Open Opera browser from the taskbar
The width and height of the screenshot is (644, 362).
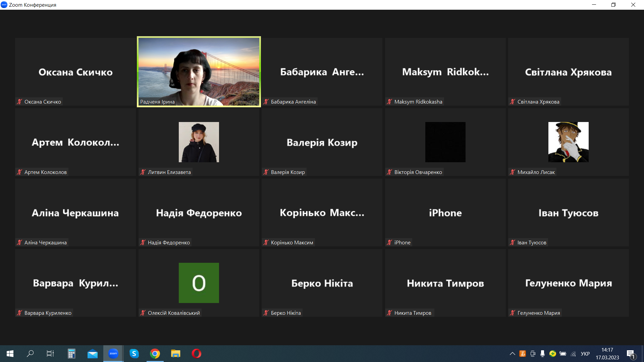click(197, 354)
